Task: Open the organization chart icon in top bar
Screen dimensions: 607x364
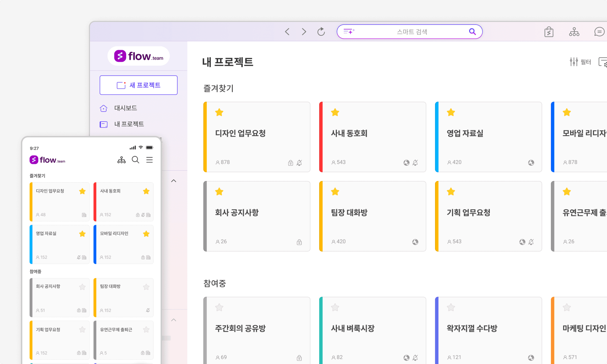Action: tap(574, 32)
